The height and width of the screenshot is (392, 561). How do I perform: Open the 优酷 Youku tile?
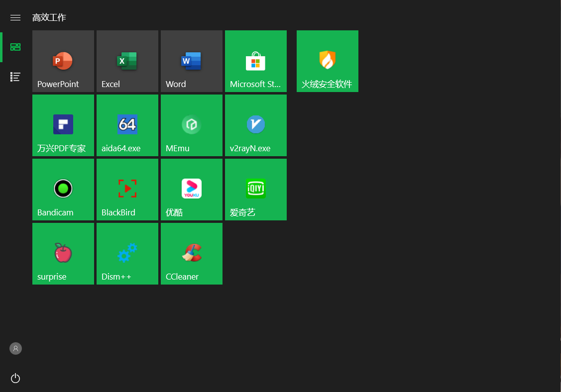click(x=192, y=190)
